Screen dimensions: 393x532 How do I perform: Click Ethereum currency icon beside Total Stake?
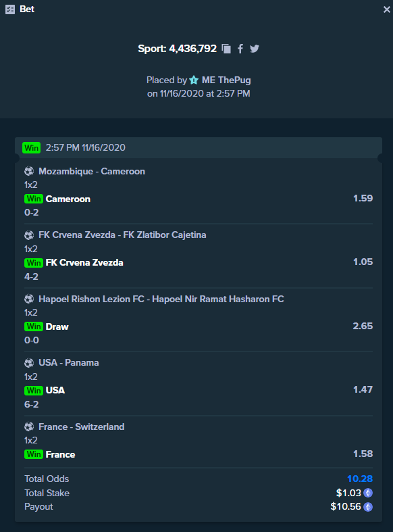point(368,493)
